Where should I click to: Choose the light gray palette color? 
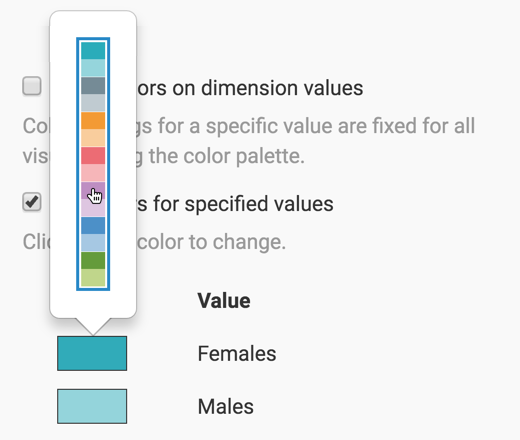coord(93,103)
